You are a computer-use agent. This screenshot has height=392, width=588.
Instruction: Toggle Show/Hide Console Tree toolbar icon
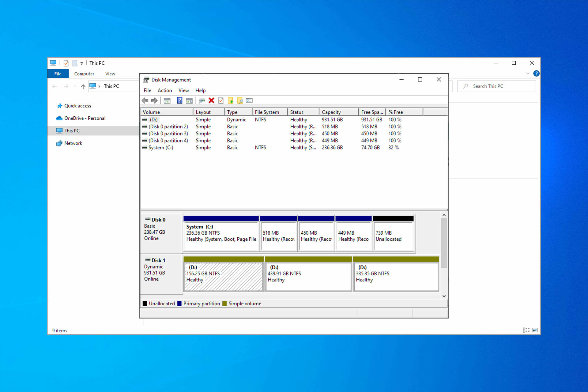(167, 100)
